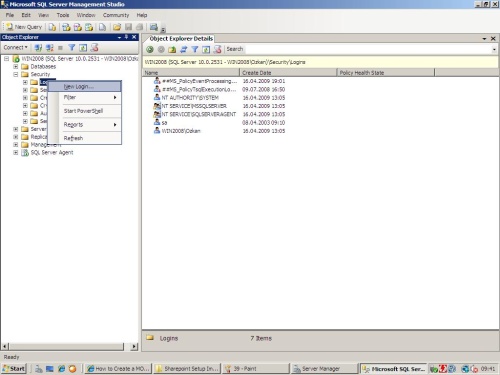Viewport: 500px width, 375px height.
Task: Open the Reports submenu in context menu
Action: [85, 125]
